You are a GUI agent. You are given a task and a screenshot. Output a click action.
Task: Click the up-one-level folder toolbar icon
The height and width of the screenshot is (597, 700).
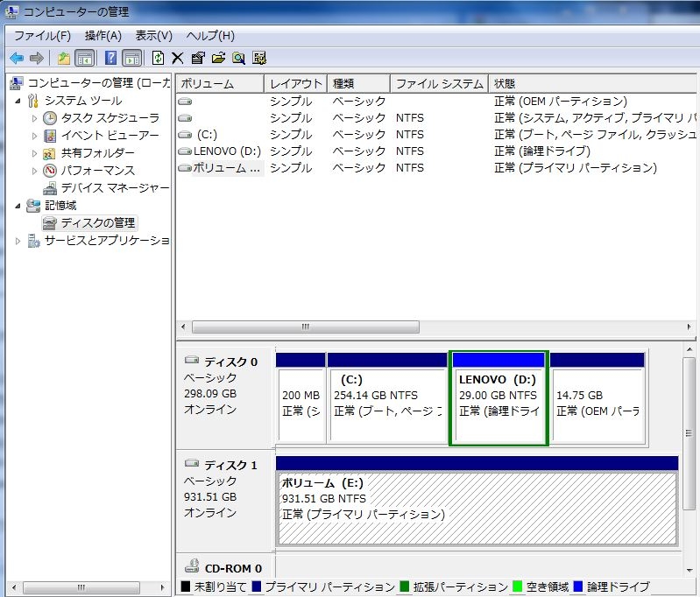(64, 58)
